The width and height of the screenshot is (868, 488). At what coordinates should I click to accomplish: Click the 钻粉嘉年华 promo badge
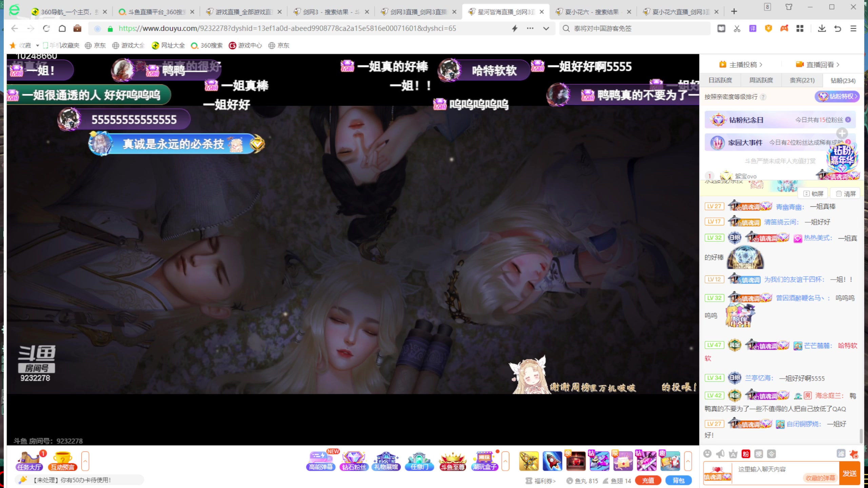pos(842,159)
